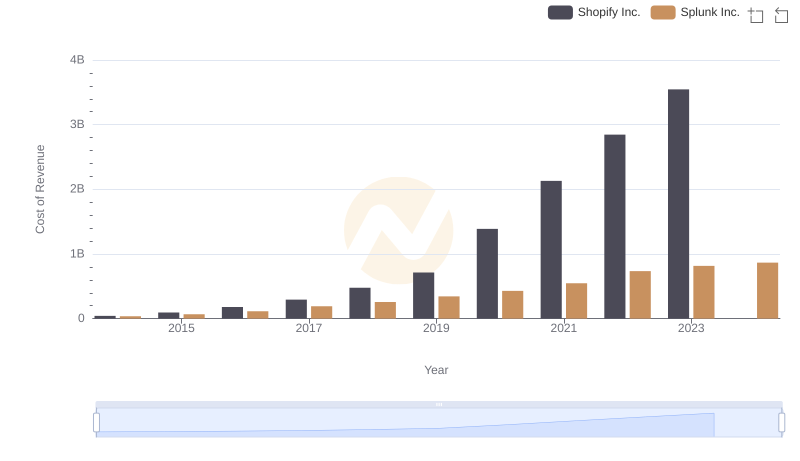Screen dimensions: 800x461
Task: Select the 2017 Splunk bar
Action: click(321, 312)
